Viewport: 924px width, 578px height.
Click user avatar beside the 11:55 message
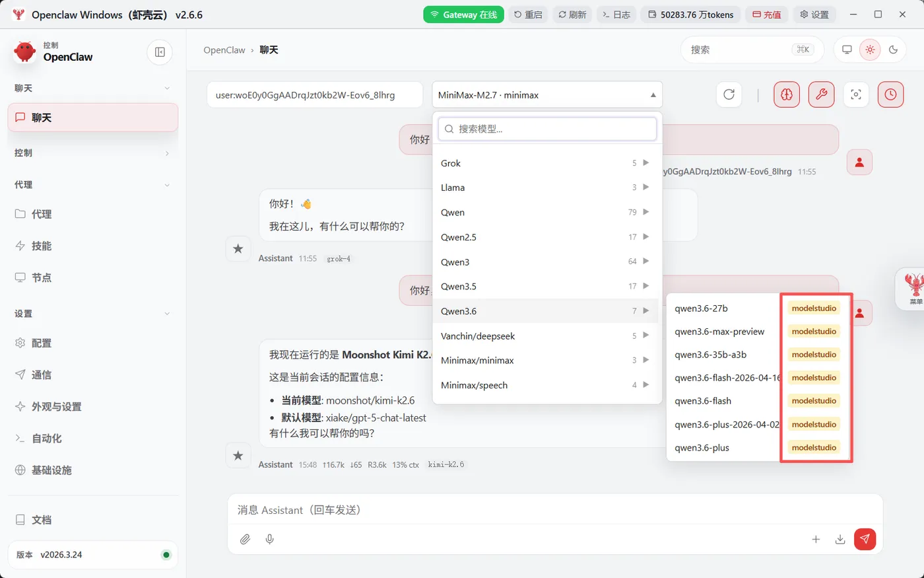point(859,162)
